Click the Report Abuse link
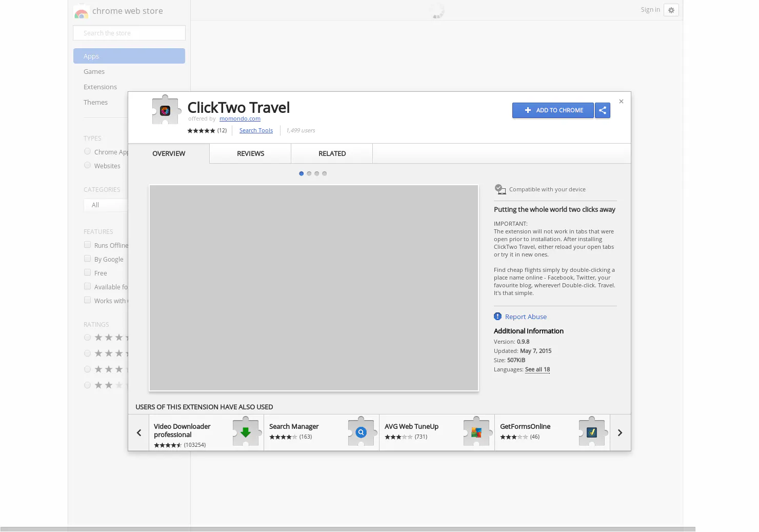Screen dimensions: 759x532 526,317
